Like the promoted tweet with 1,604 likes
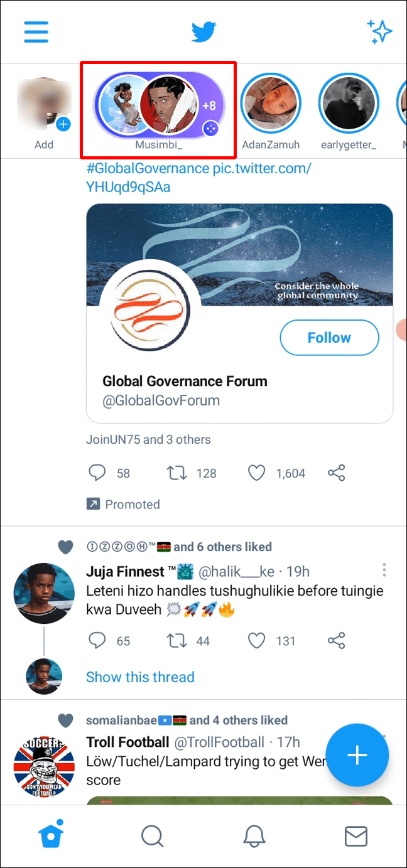This screenshot has width=407, height=868. (x=256, y=473)
